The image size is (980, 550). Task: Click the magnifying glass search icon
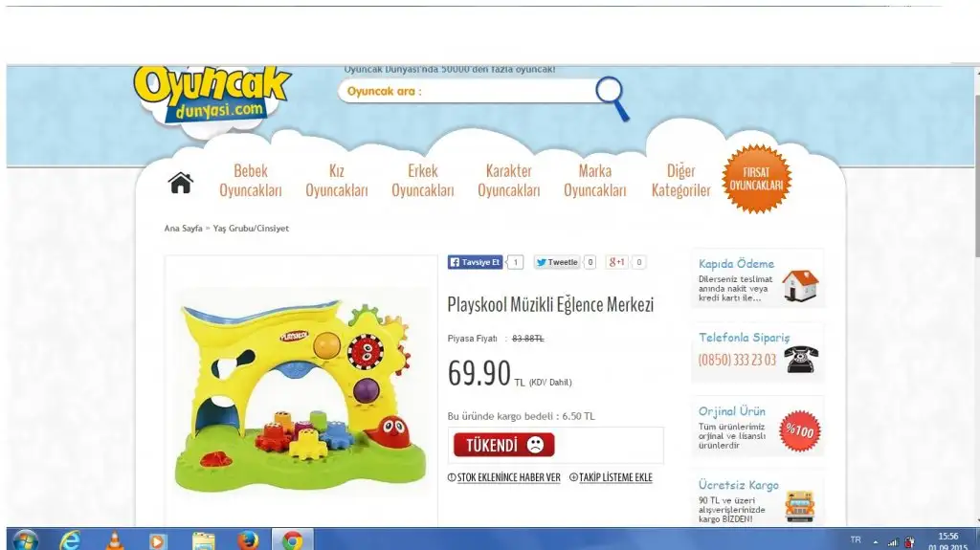point(612,99)
